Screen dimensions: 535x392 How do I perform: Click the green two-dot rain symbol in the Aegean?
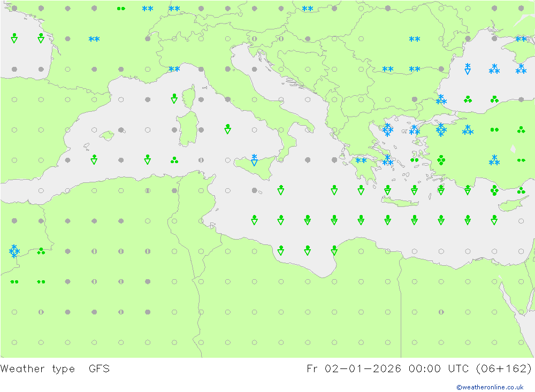point(415,160)
